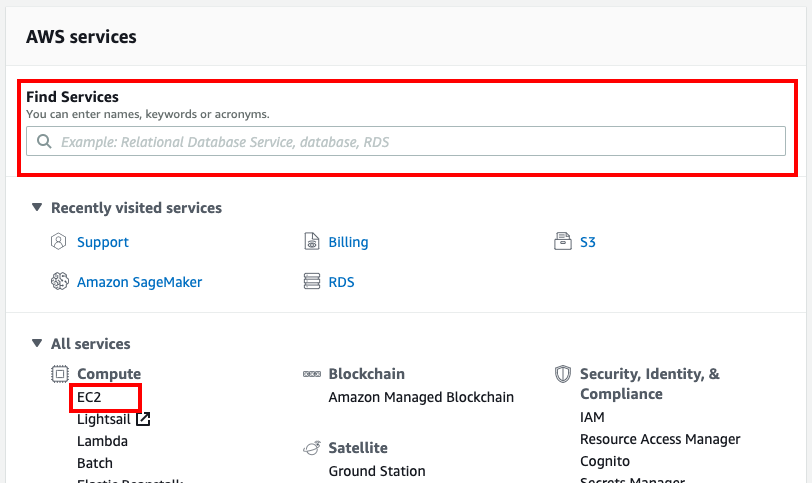
Task: Click the Security shield icon
Action: pos(563,374)
